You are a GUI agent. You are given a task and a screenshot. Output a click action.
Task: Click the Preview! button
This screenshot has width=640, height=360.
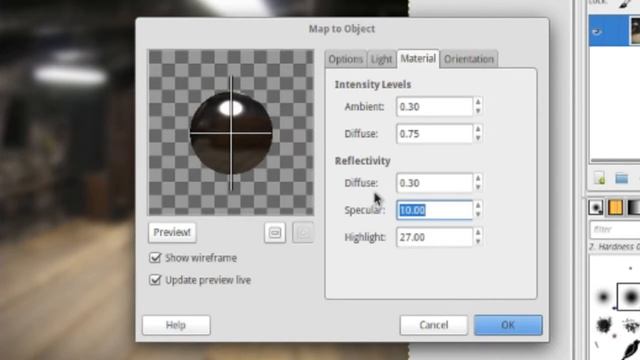(172, 232)
